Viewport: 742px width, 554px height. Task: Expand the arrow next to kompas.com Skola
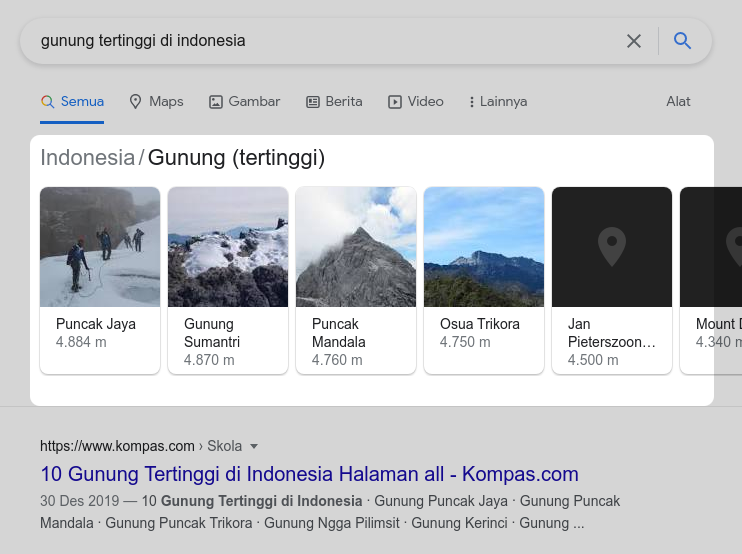point(254,446)
